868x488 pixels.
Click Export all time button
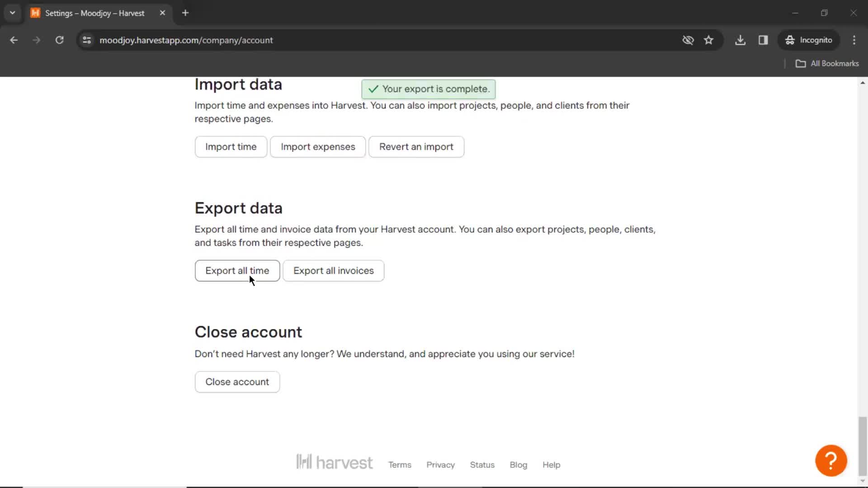237,271
